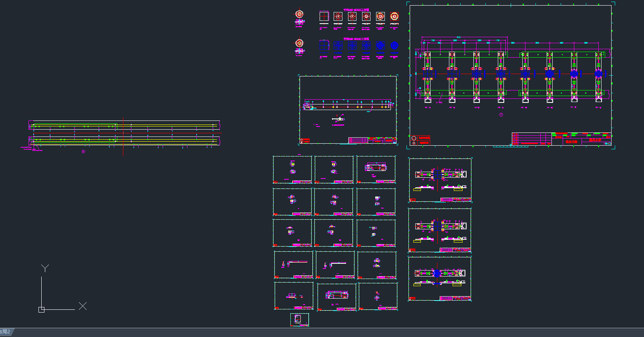Switch to the 布局2 layout tab
Screen dimensions: 644x337
pos(6,332)
